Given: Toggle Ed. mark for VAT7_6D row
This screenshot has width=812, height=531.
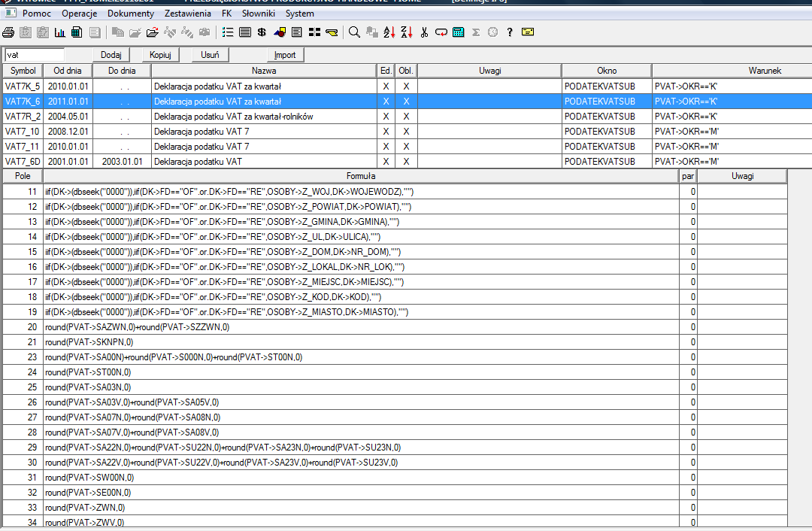Looking at the screenshot, I should (386, 162).
